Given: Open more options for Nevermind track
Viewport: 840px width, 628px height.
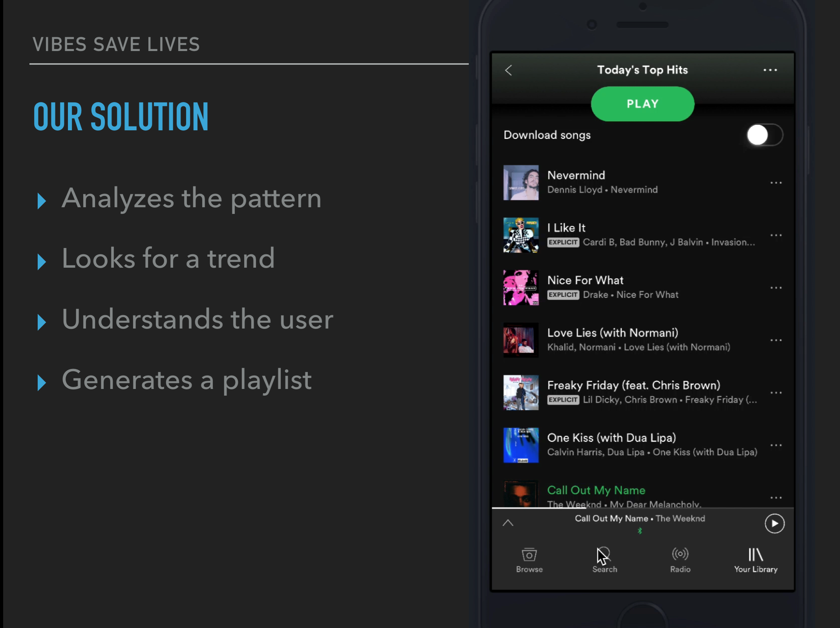Looking at the screenshot, I should pyautogui.click(x=776, y=183).
